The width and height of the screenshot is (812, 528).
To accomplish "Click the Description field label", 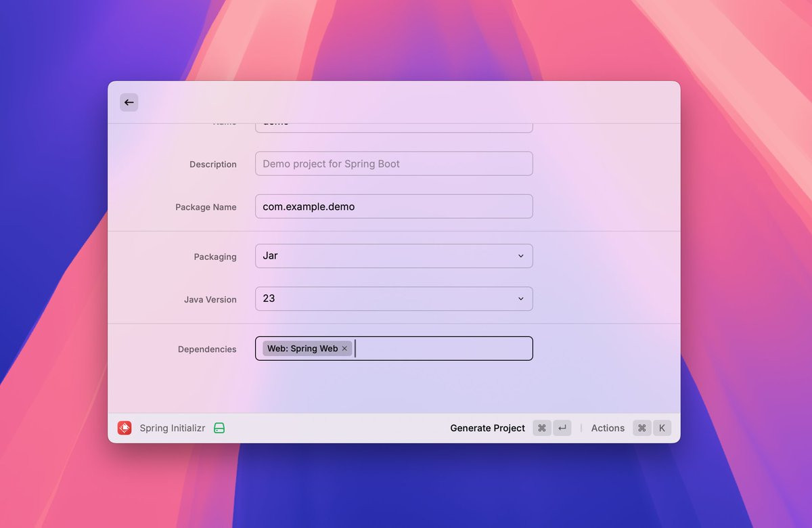I will click(213, 164).
